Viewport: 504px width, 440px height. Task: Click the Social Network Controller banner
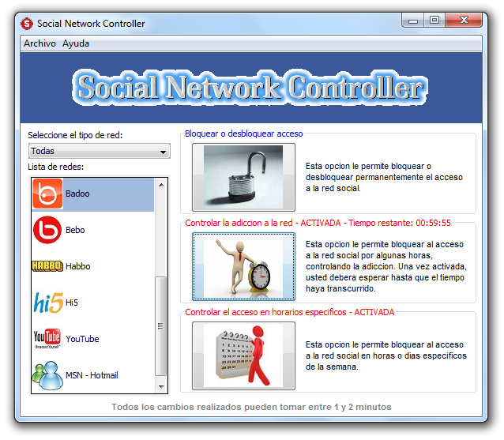[x=250, y=88]
